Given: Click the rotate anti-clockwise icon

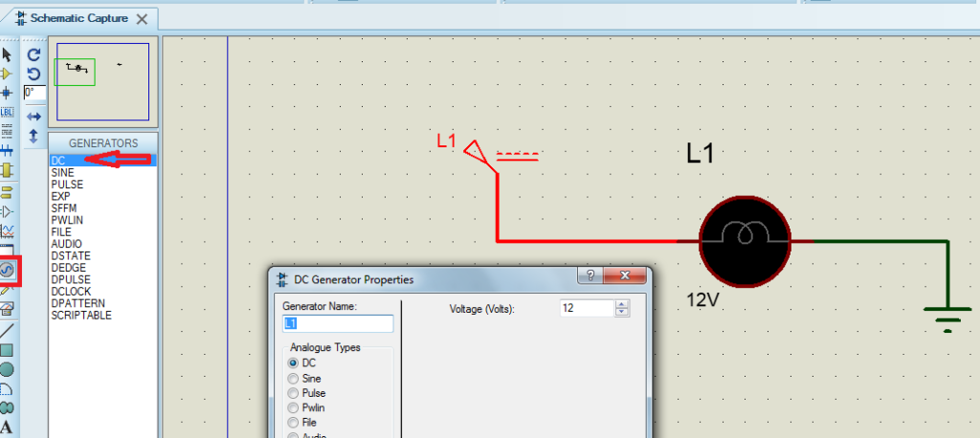Looking at the screenshot, I should click(x=33, y=74).
